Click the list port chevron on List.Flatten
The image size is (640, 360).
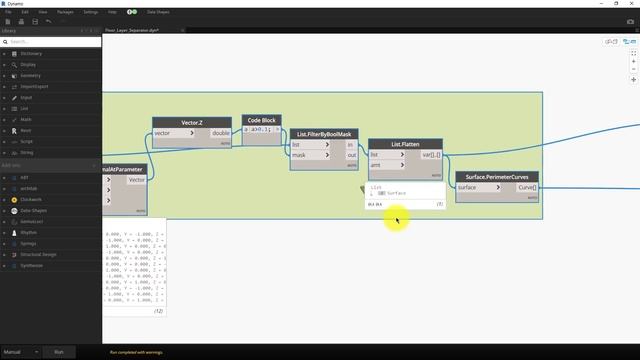(402, 155)
